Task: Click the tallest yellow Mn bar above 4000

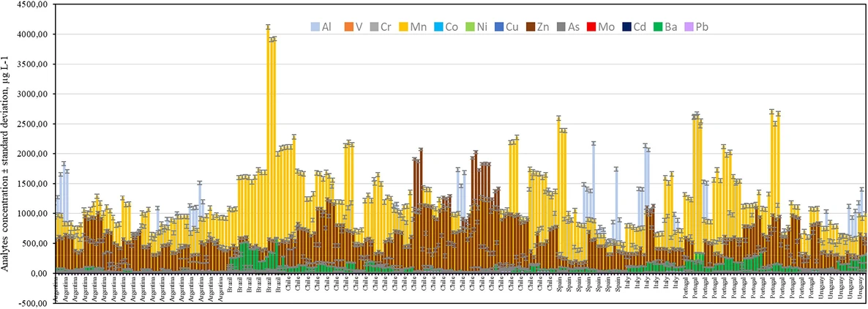Action: (x=268, y=134)
